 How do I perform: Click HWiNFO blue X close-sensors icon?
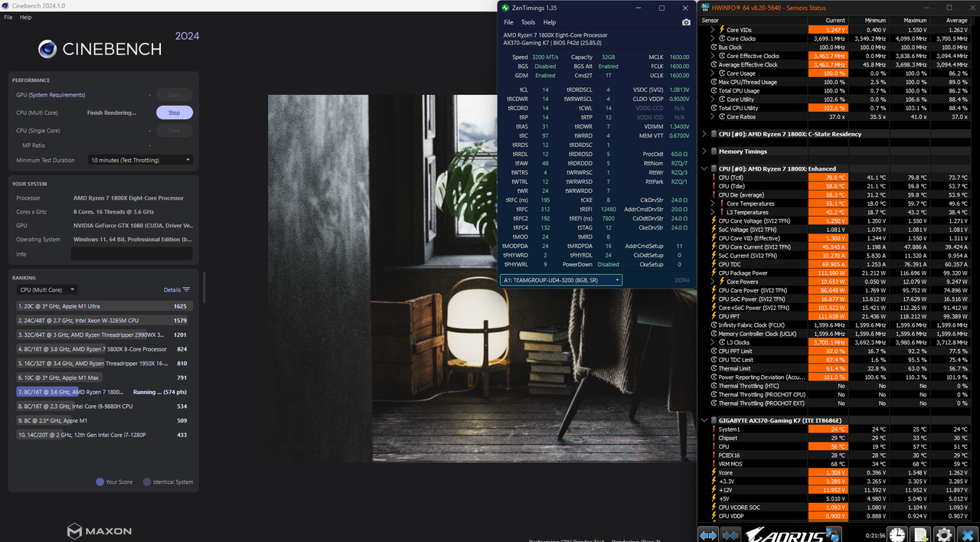pos(968,535)
